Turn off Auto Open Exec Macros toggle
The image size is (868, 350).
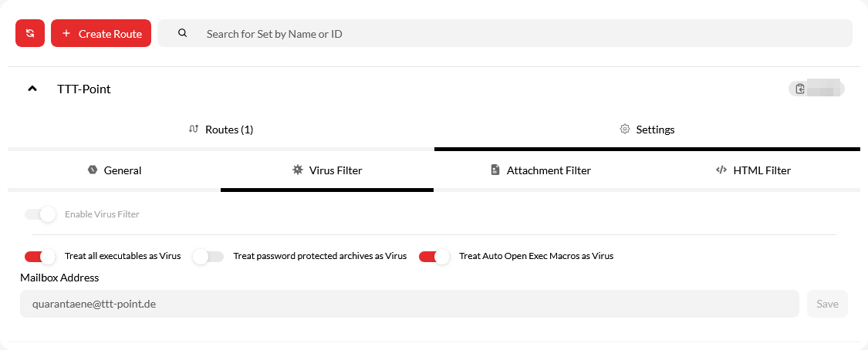coord(434,256)
